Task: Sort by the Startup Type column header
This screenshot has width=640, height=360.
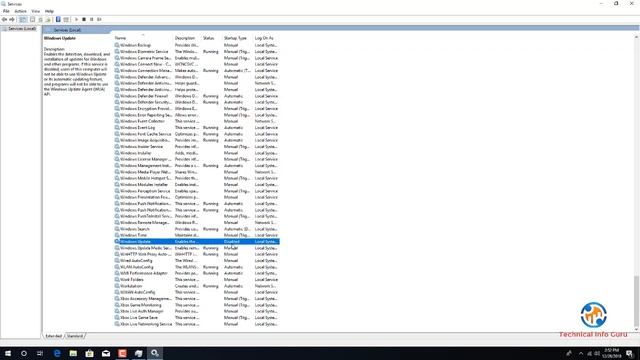Action: click(238, 38)
